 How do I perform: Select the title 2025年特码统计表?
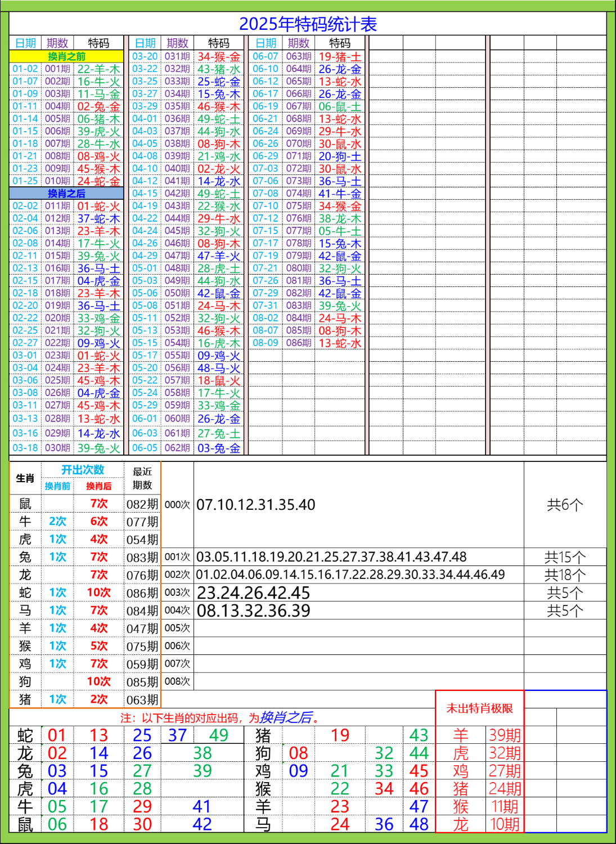309,24
